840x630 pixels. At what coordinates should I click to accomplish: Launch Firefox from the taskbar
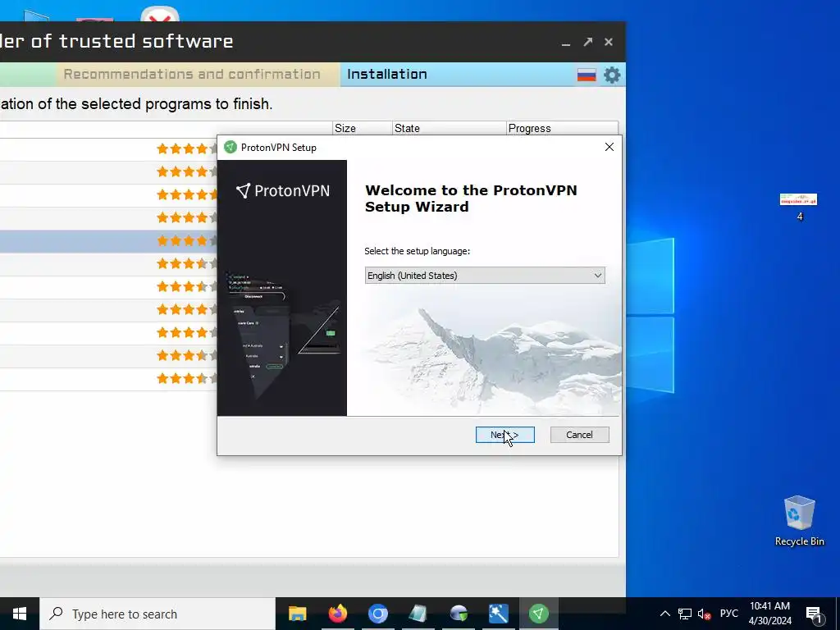[x=337, y=614]
